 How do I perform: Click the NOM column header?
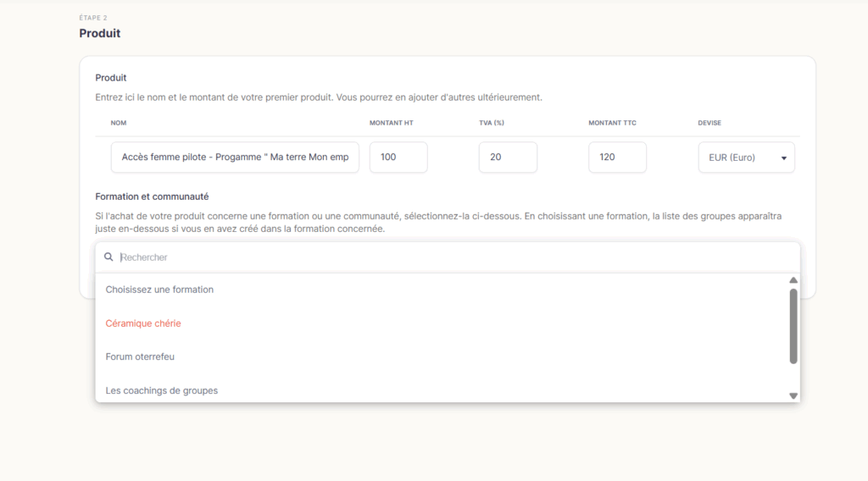click(119, 123)
